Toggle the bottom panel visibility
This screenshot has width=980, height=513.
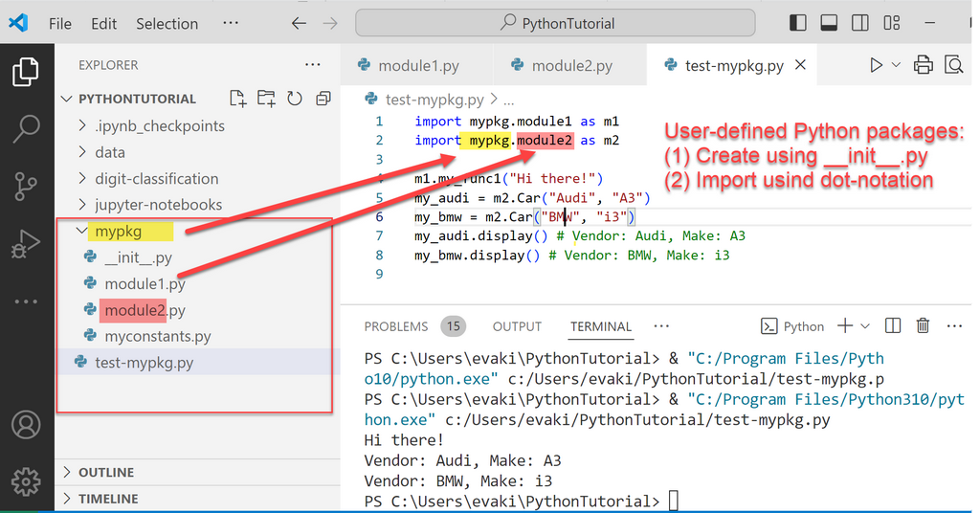click(x=829, y=23)
